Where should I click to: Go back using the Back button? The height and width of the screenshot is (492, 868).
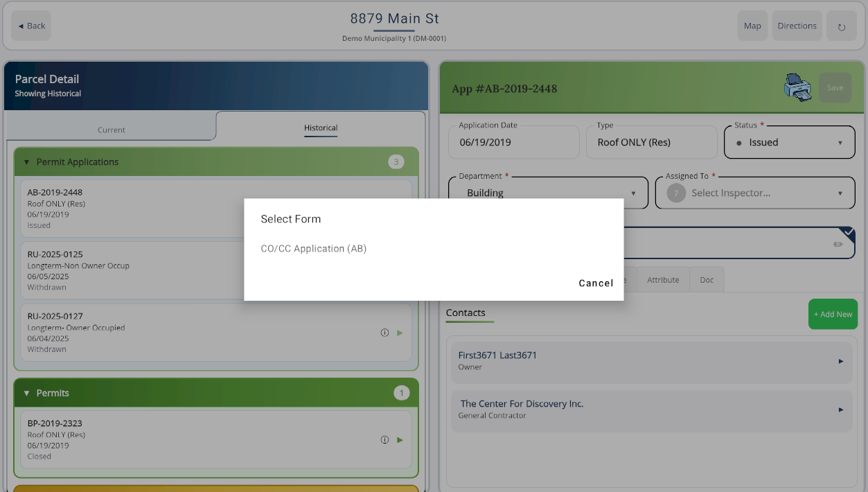(x=31, y=26)
